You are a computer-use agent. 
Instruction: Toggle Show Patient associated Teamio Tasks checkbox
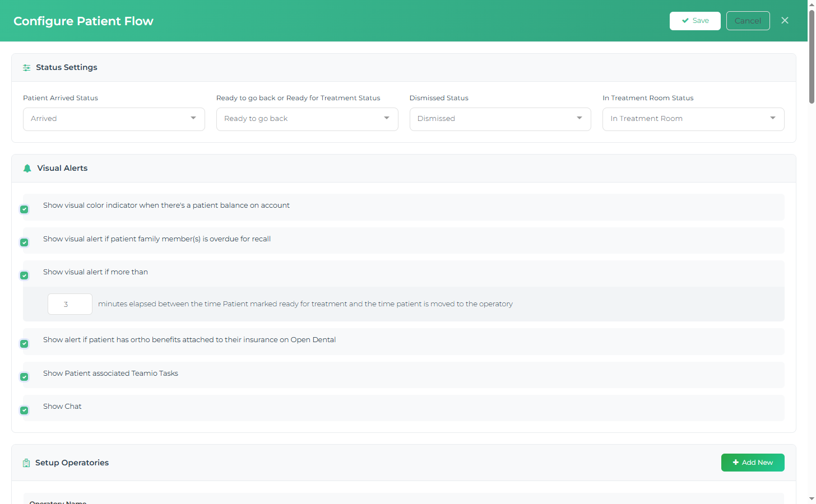(x=24, y=377)
